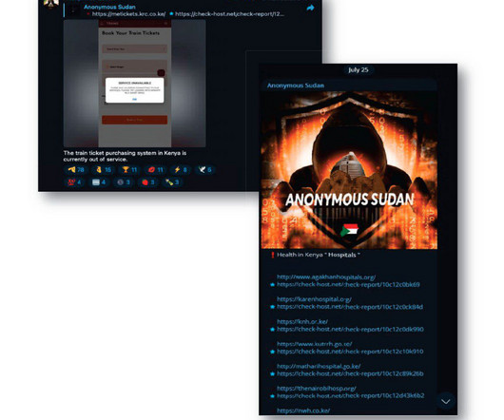Click the champagne bottle reaction showing 3
Screen dimensions: 504x420
click(172, 182)
